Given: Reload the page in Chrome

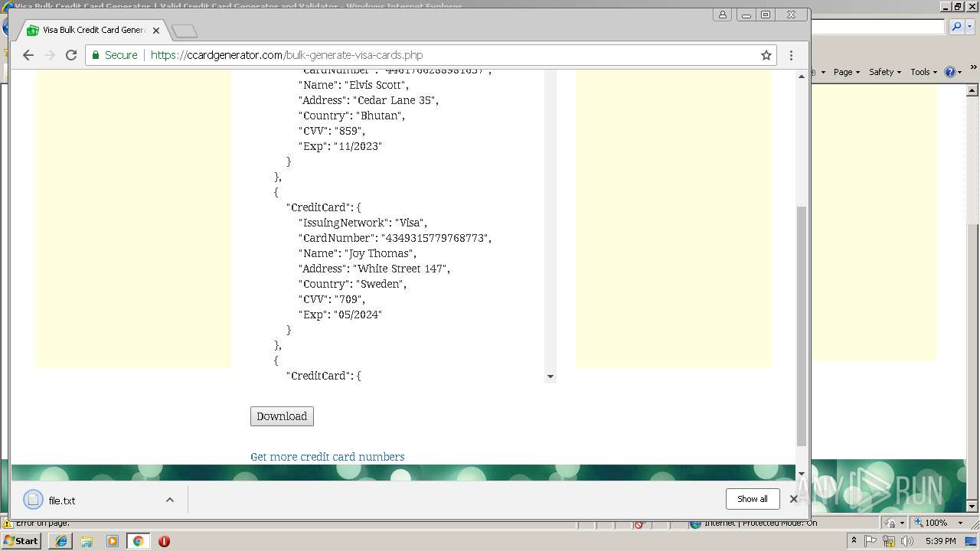Looking at the screenshot, I should point(71,55).
